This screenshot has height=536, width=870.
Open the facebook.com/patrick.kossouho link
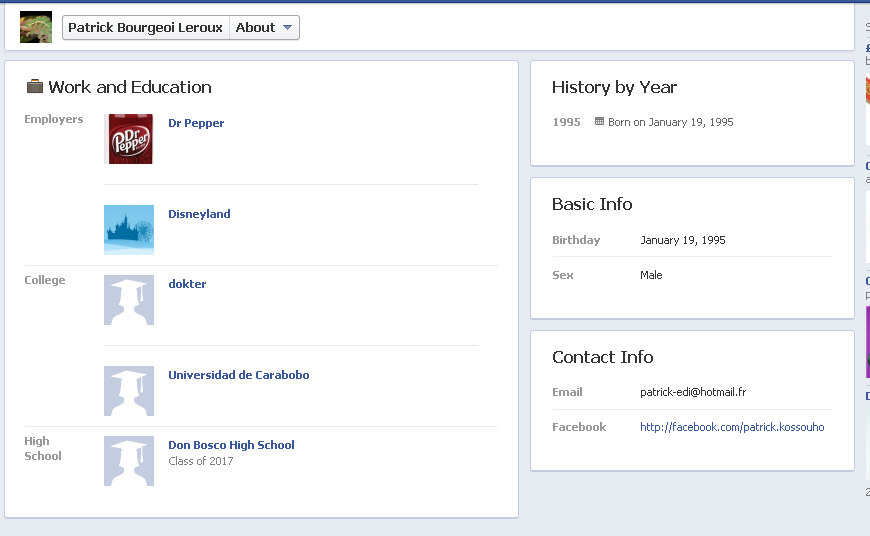tap(732, 427)
